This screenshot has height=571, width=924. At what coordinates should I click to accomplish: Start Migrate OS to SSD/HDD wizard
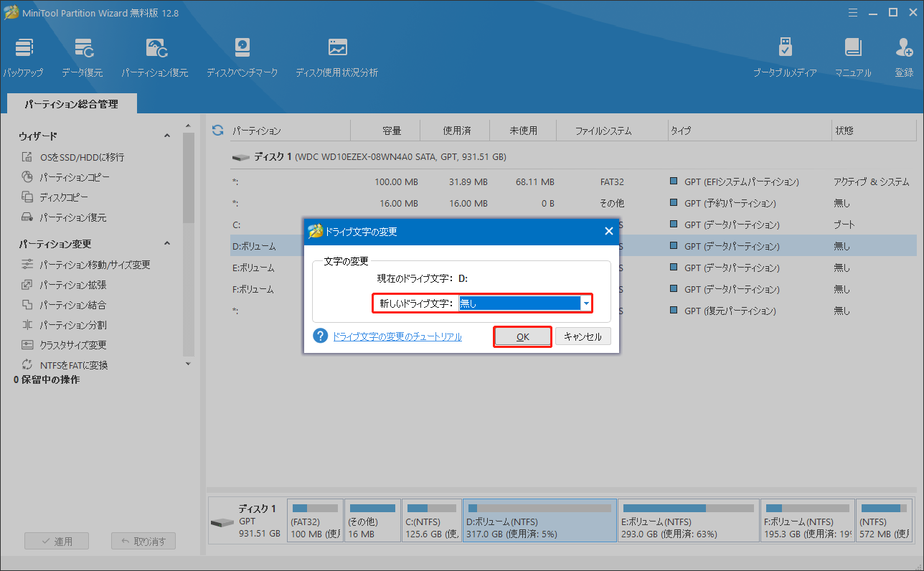pos(72,157)
